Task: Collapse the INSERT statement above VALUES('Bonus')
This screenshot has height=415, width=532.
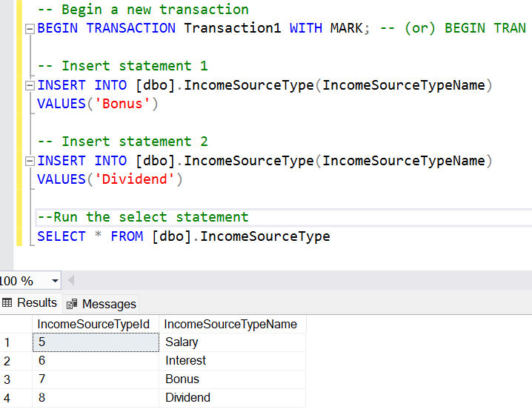Action: point(30,86)
